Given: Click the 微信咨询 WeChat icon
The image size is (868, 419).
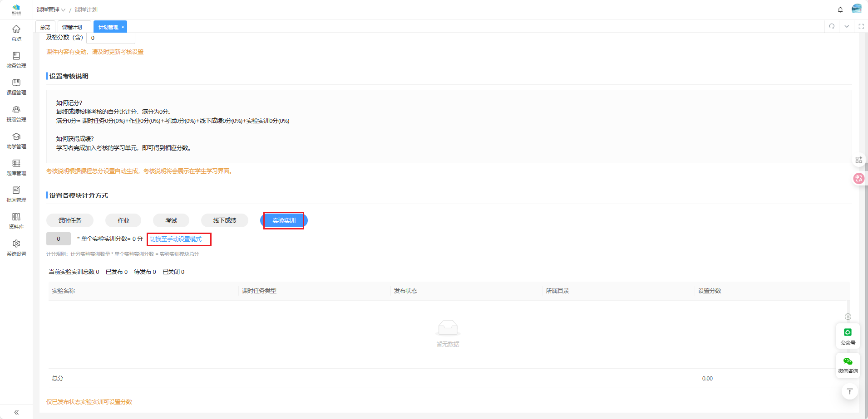Looking at the screenshot, I should 848,364.
